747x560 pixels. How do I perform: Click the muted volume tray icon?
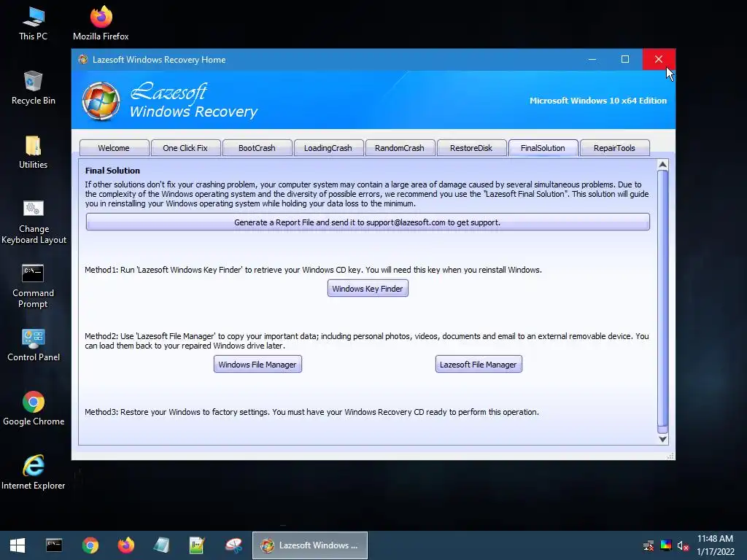(683, 545)
